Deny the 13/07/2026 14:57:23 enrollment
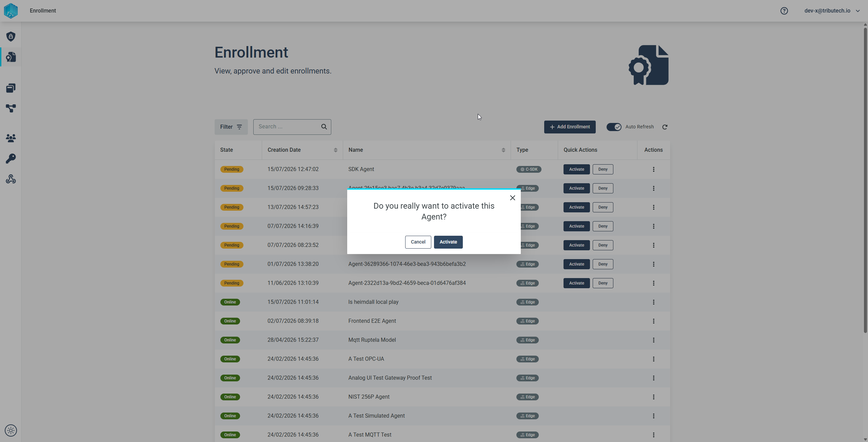 (603, 207)
